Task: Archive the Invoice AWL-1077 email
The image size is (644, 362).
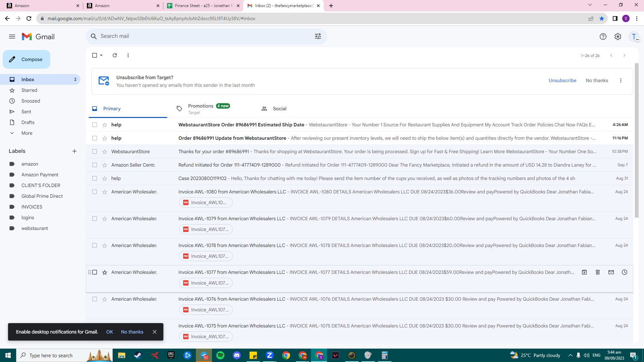Action: pyautogui.click(x=584, y=272)
